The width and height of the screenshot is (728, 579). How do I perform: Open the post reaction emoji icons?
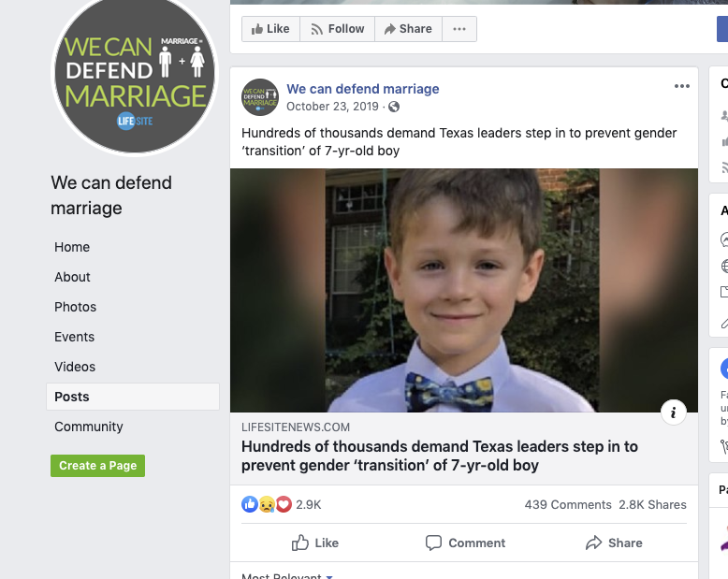point(267,504)
